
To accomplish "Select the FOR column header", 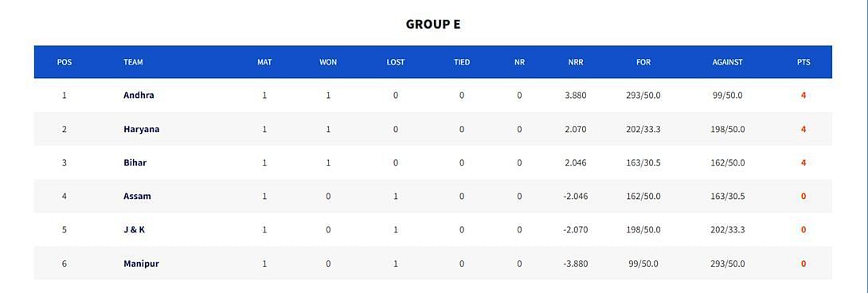I will pos(643,62).
